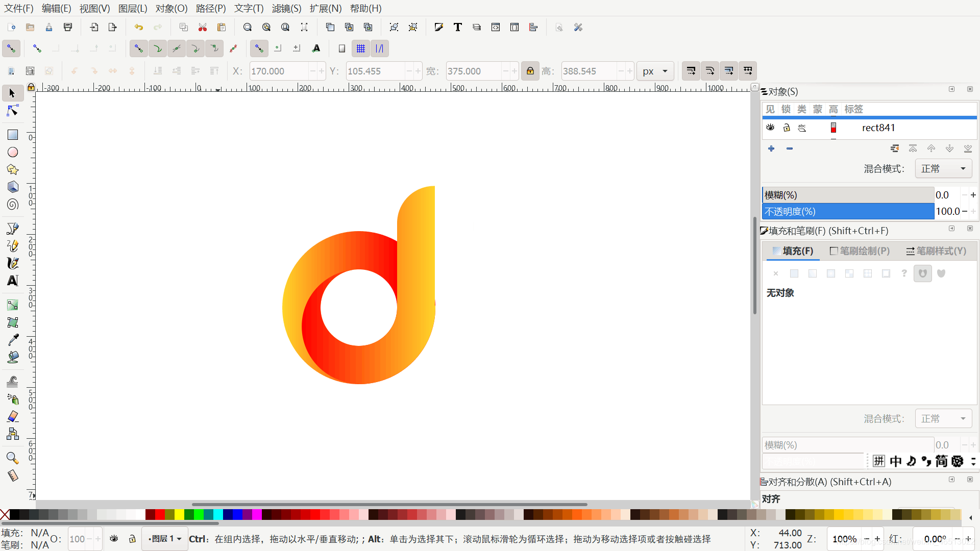Click the add layer plus button

point(771,148)
